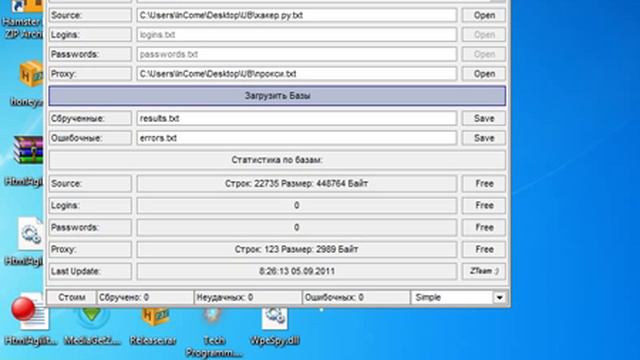Free the Passwords base

coord(484,227)
